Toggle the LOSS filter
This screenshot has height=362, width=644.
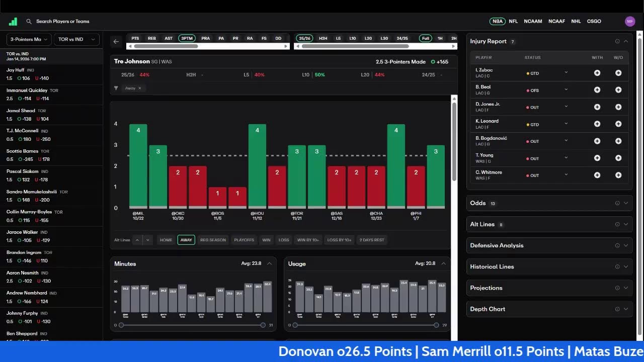(x=284, y=240)
